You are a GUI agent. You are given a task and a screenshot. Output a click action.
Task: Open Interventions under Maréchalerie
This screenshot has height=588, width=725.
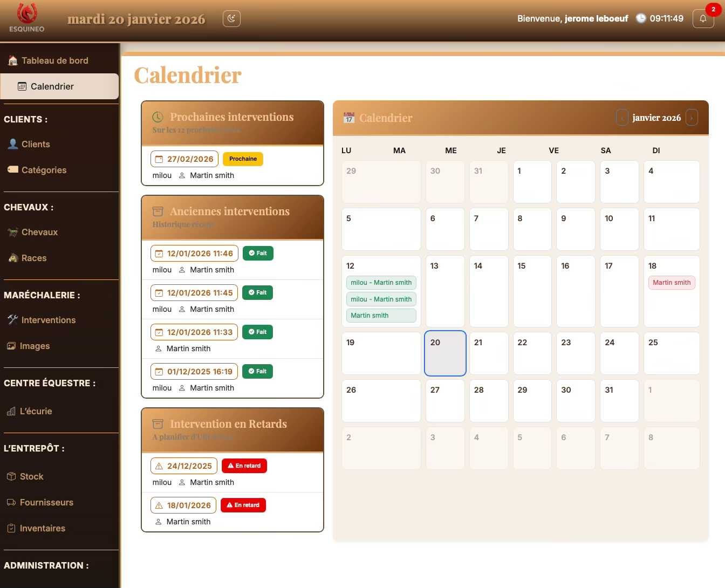pyautogui.click(x=48, y=320)
